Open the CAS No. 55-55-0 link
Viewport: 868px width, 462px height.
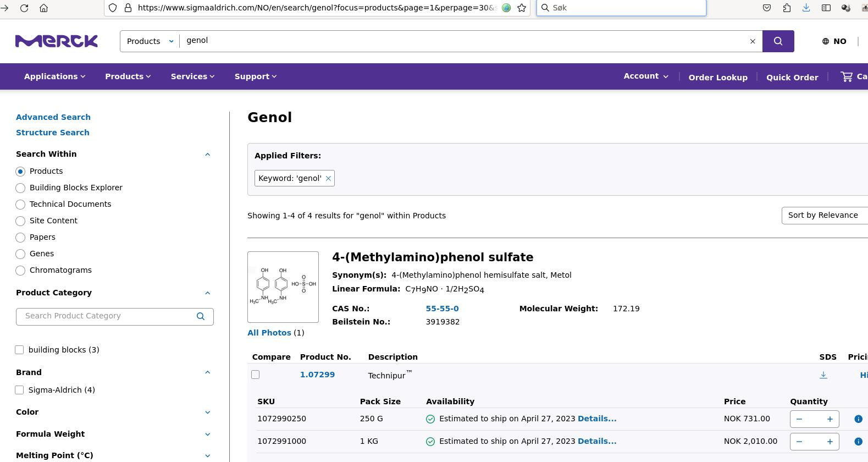(x=442, y=309)
